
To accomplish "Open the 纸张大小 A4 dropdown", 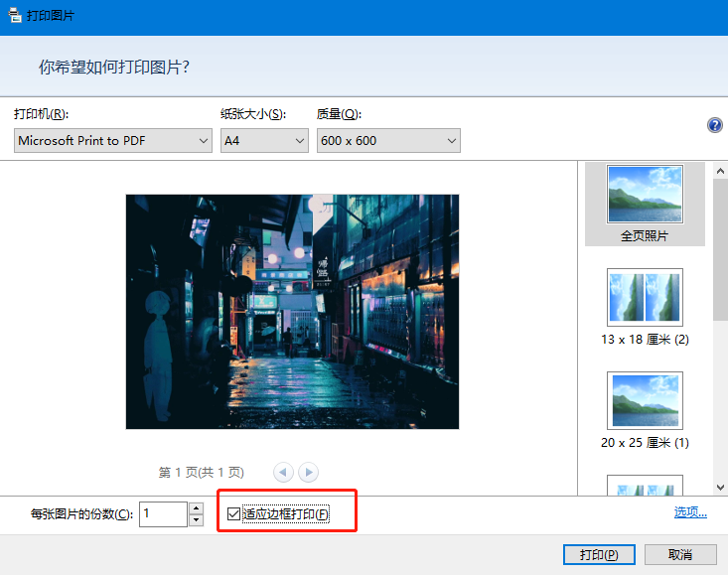I will coord(264,141).
